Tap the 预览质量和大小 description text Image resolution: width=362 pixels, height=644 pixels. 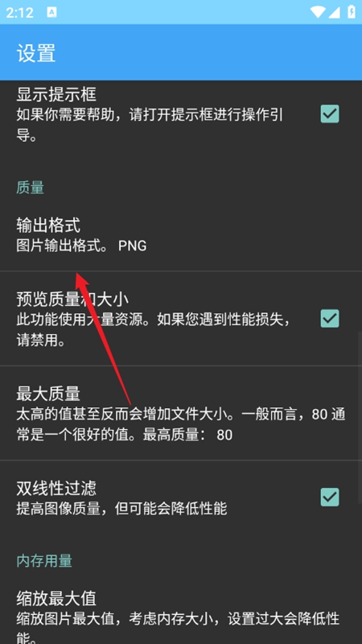coord(154,330)
